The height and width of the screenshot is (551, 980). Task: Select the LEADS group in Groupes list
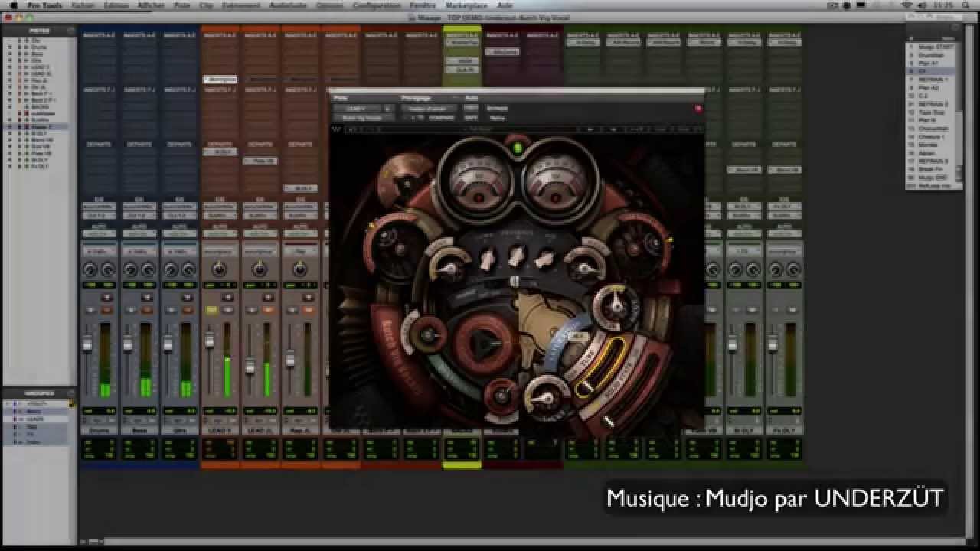pos(36,419)
